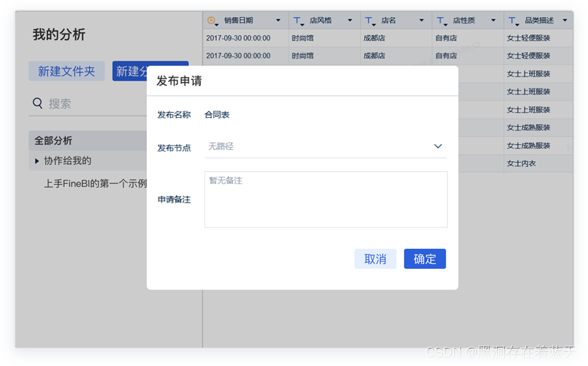The image size is (588, 366).
Task: Open the 店名 column dropdown arrow
Action: point(421,20)
